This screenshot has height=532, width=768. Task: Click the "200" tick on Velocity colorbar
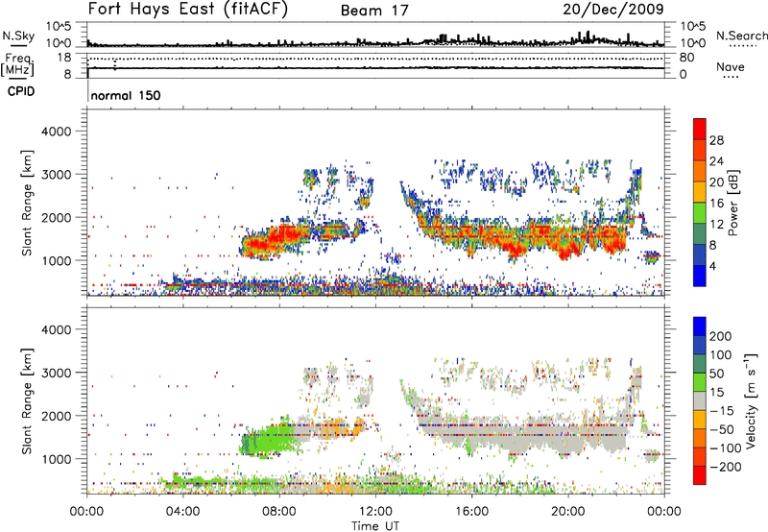tap(721, 336)
